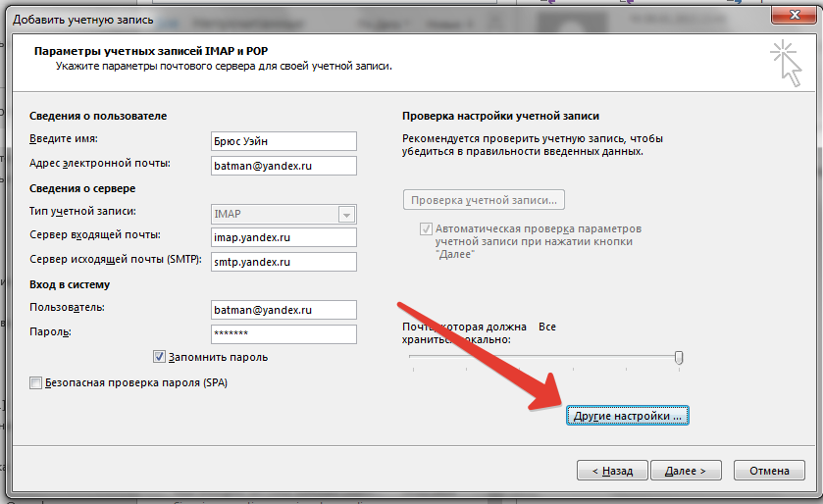Screen dimensions: 823x504
Task: Click the left end of mail storage slider
Action: (x=412, y=360)
